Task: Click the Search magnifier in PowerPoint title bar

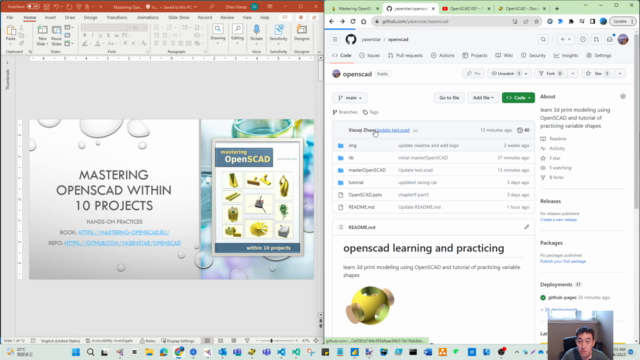Action: [211, 7]
